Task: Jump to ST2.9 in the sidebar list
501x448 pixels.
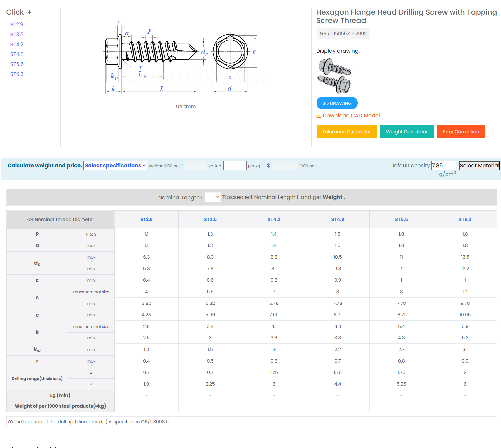Action: [x=17, y=24]
